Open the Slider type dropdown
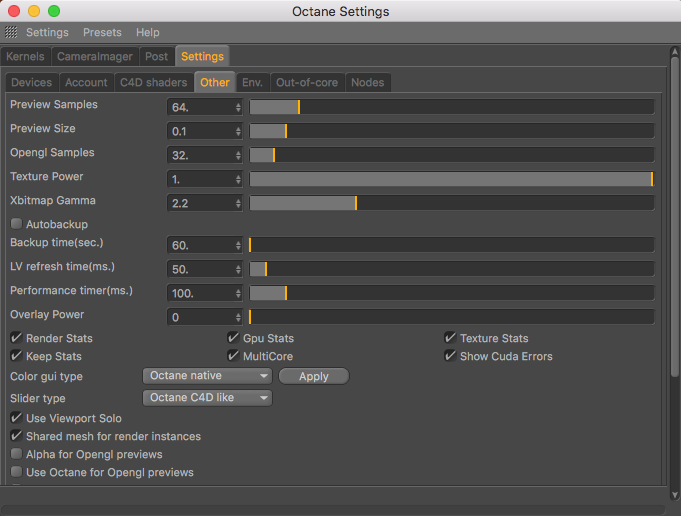 pos(208,398)
